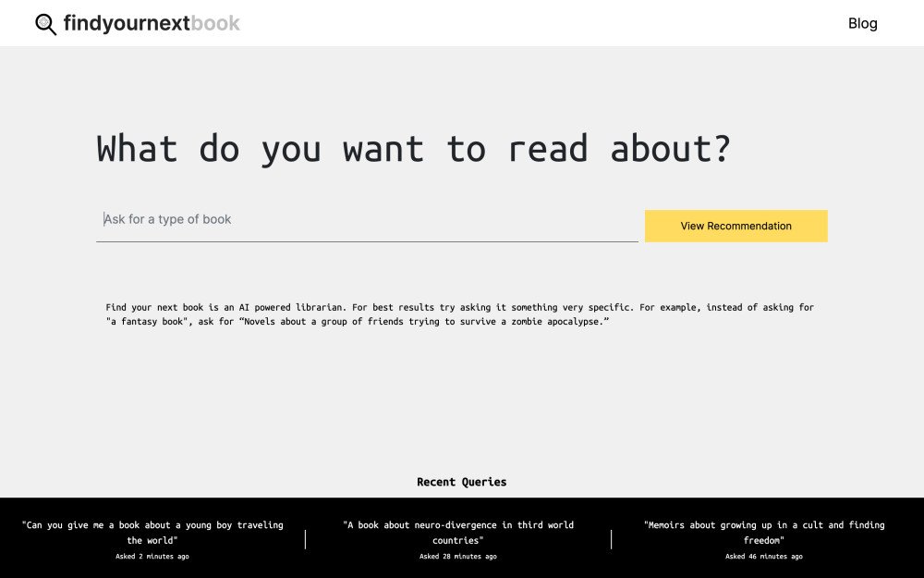This screenshot has height=578, width=924.
Task: Open the neuro-divergence in third world countries query
Action: (459, 532)
